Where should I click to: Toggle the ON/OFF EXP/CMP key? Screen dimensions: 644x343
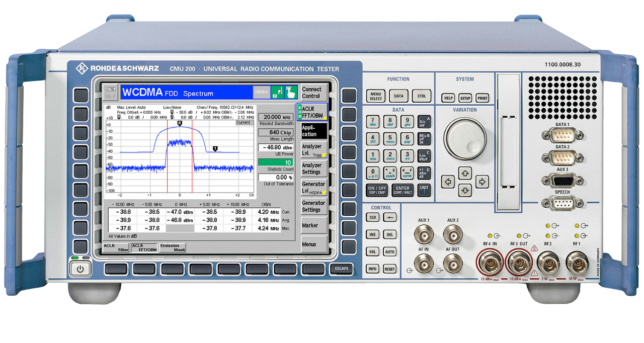pyautogui.click(x=377, y=190)
